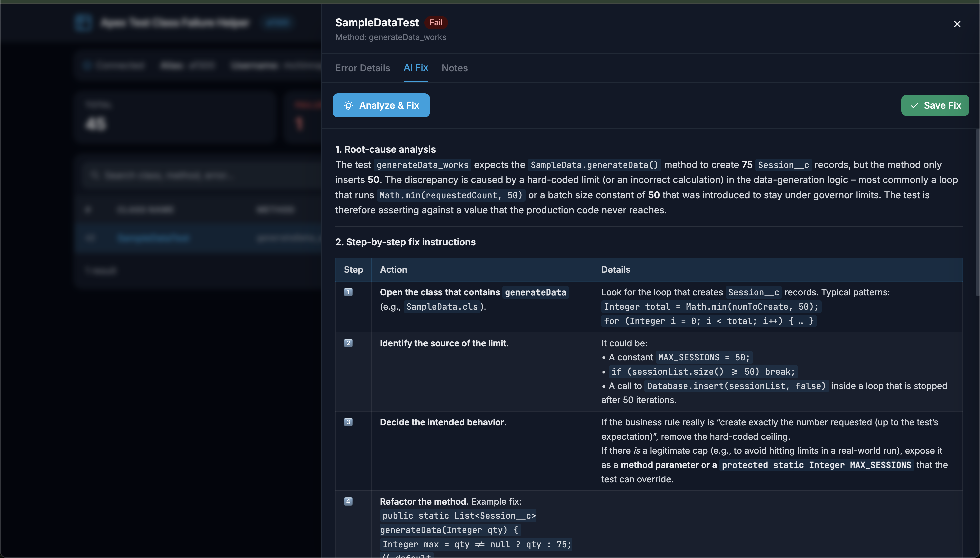Image resolution: width=980 pixels, height=558 pixels.
Task: Select the AI Fix tab
Action: click(x=416, y=67)
